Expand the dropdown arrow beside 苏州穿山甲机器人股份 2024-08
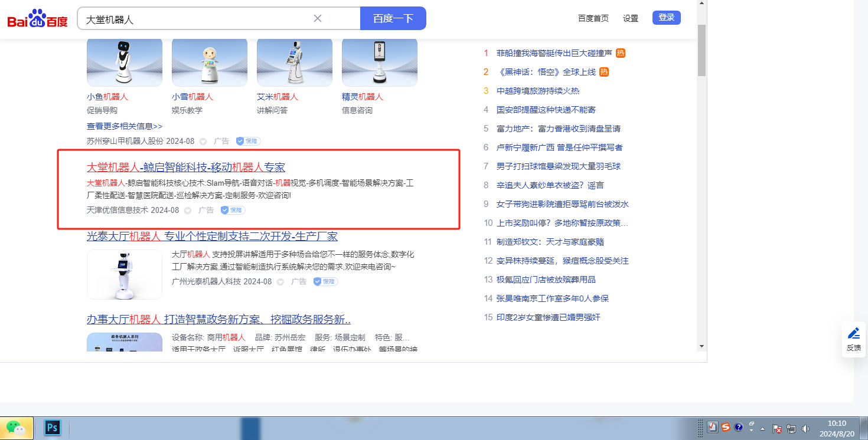The image size is (868, 440). [x=203, y=142]
